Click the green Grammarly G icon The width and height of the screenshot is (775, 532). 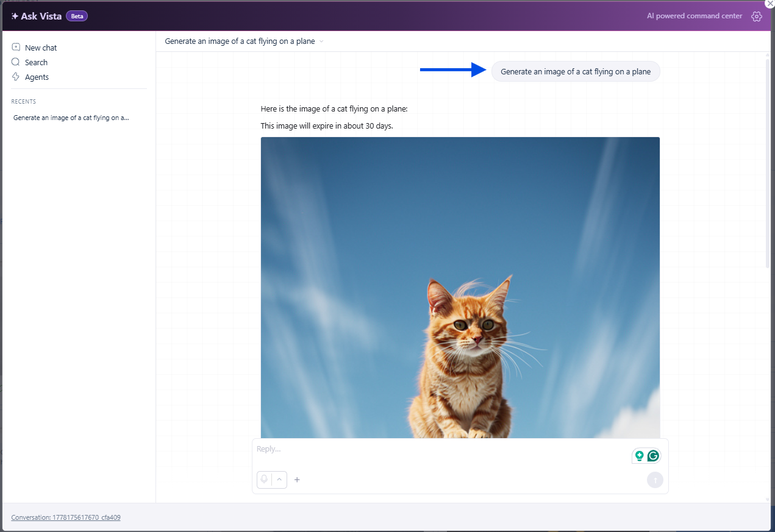(x=653, y=456)
